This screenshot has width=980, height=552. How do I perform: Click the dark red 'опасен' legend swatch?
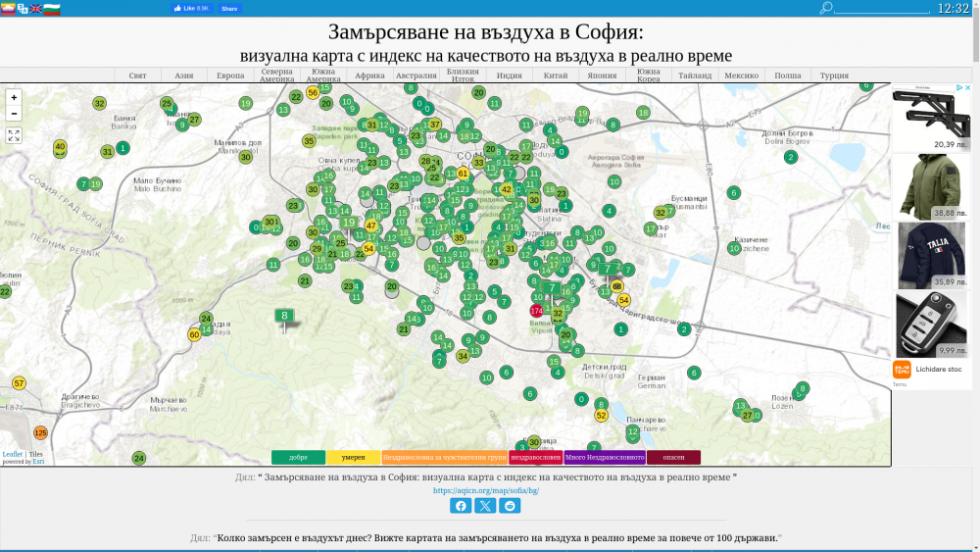click(673, 458)
